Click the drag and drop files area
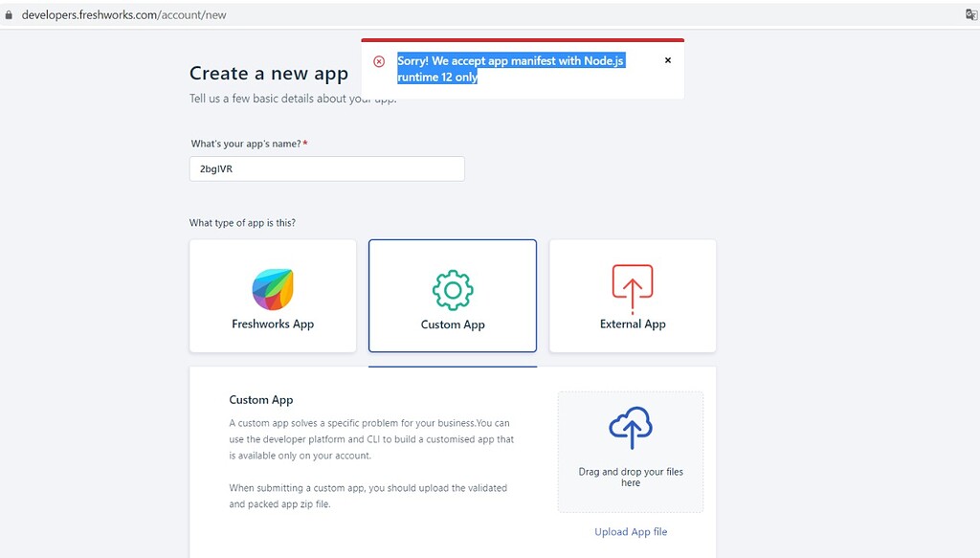 click(x=631, y=451)
